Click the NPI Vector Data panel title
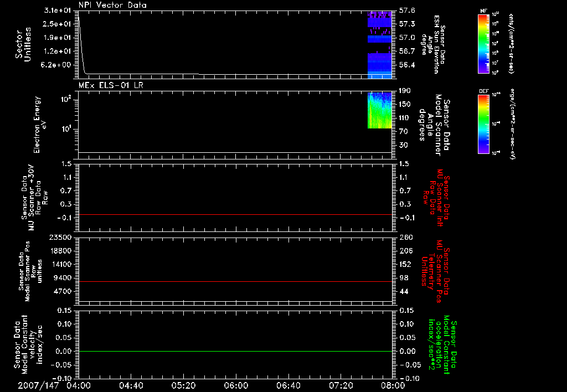 pos(112,5)
